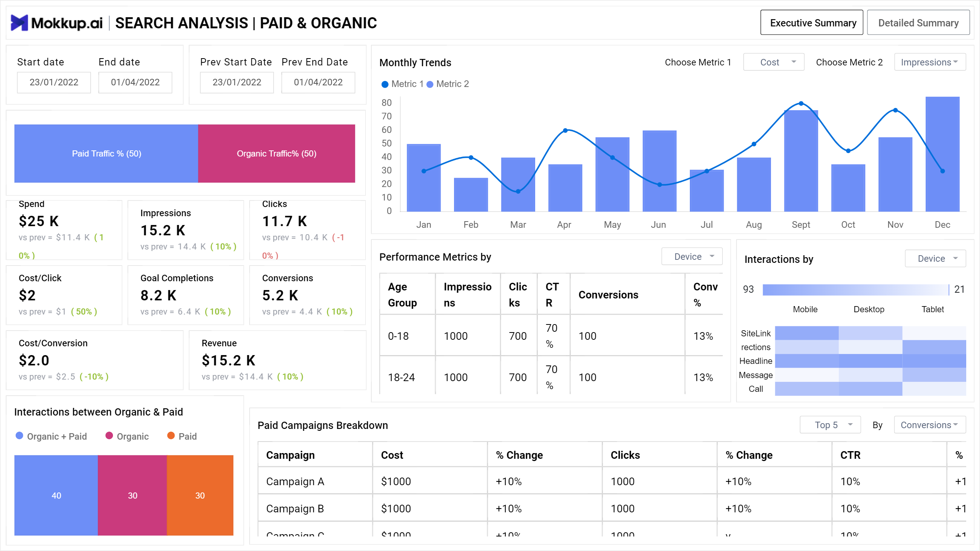Open the Top 5 dropdown
The height and width of the screenshot is (551, 980).
coord(830,425)
